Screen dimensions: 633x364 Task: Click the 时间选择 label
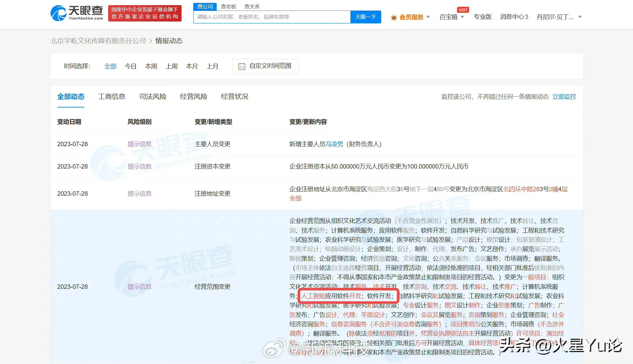77,66
